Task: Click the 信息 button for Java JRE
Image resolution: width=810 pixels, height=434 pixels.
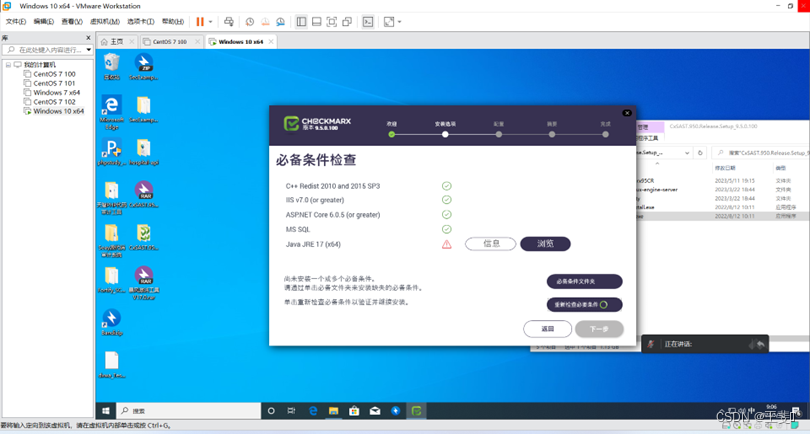Action: [x=490, y=244]
